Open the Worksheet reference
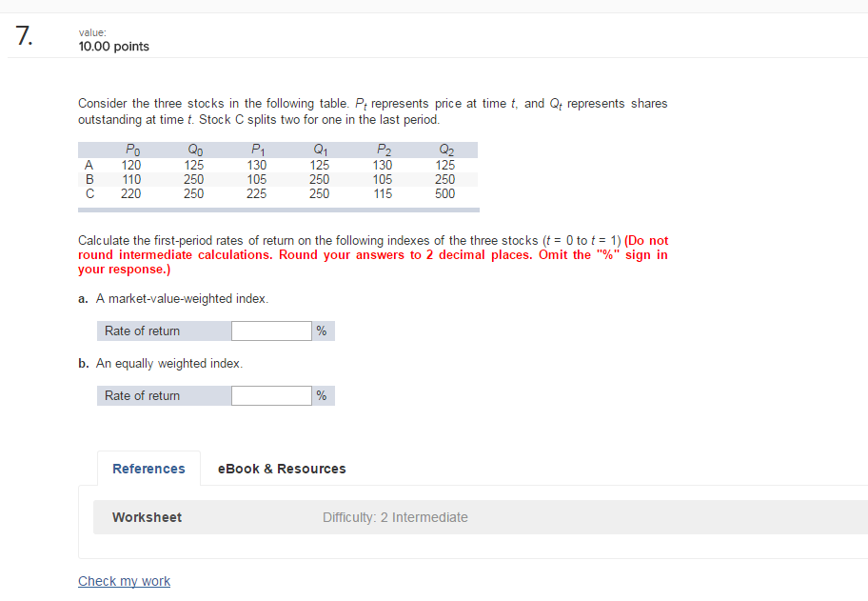The width and height of the screenshot is (868, 601). (x=147, y=517)
